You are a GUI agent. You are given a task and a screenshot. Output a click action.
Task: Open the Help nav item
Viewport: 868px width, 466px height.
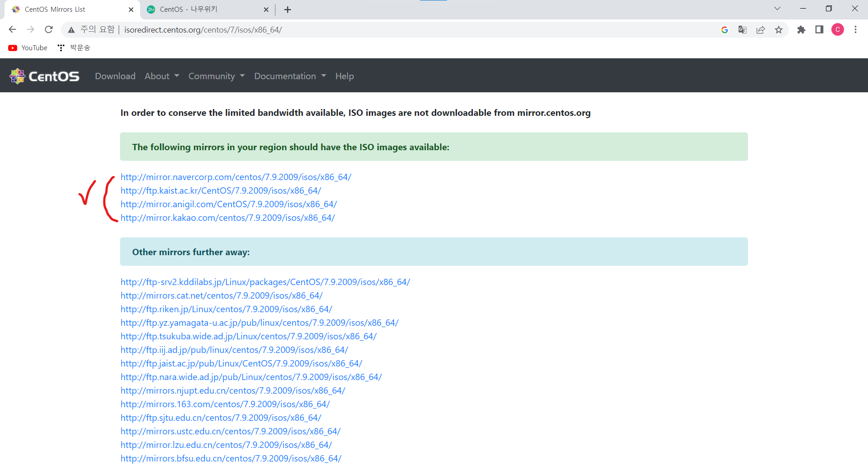(344, 76)
